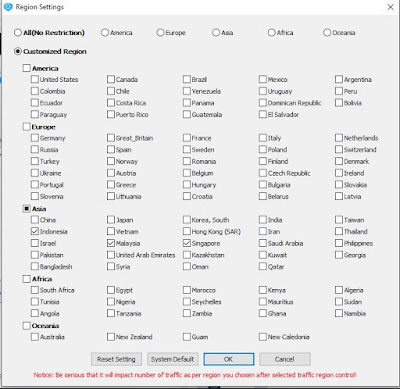The height and width of the screenshot is (389, 400).
Task: Enable the South Africa checkbox
Action: 35,290
